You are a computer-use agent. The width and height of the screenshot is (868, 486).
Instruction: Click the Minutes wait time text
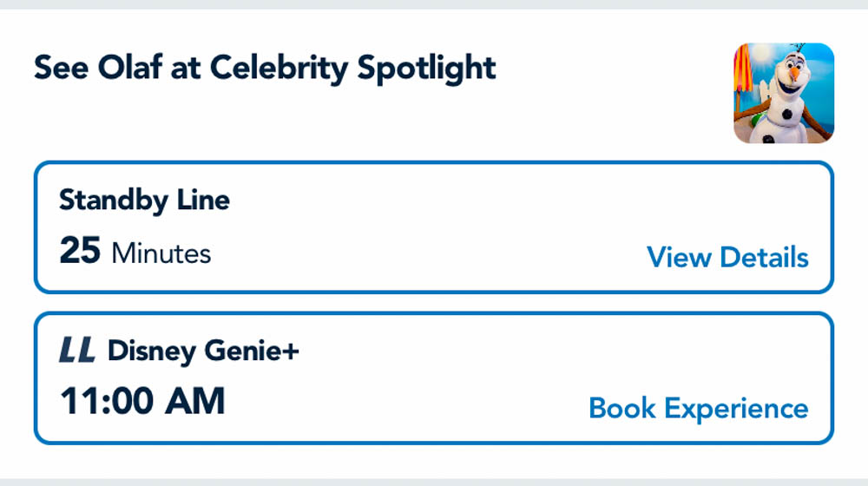(x=161, y=254)
